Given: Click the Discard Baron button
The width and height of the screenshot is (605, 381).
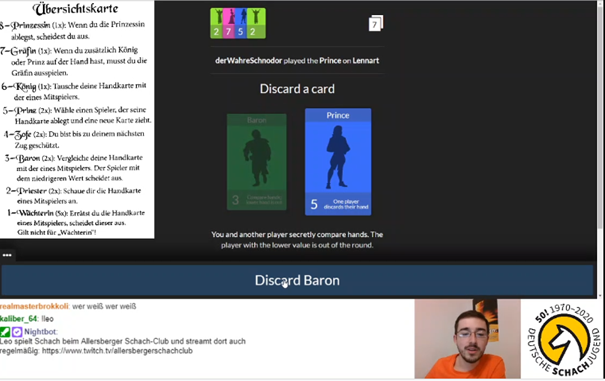Looking at the screenshot, I should click(297, 280).
